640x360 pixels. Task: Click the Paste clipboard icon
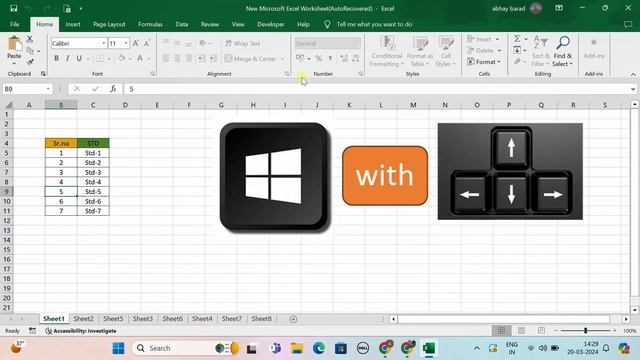(14, 44)
